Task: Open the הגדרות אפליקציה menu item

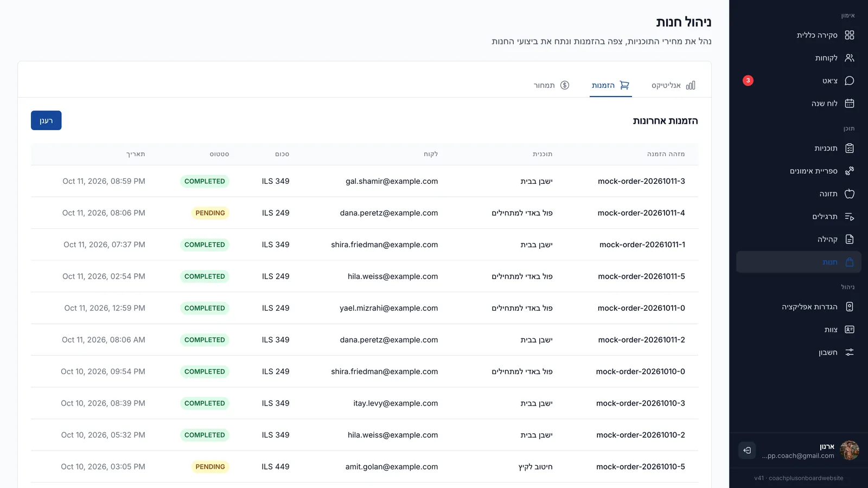Action: [809, 307]
